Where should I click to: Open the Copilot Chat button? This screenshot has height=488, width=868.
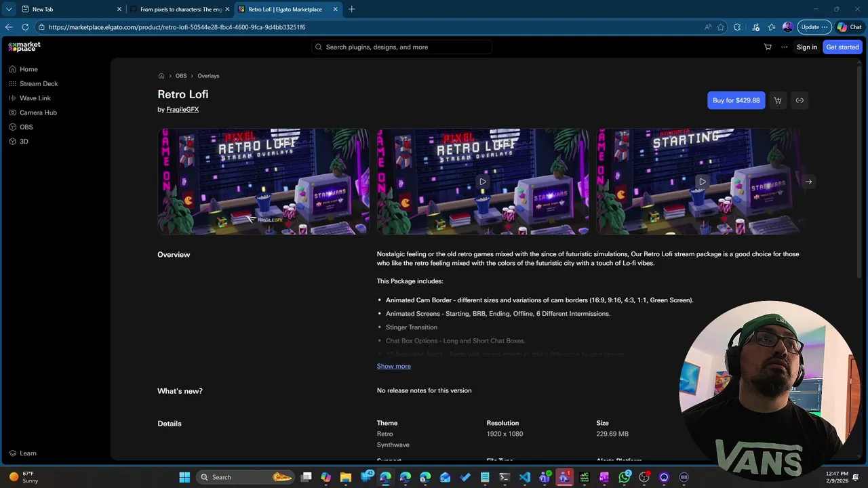pos(850,27)
